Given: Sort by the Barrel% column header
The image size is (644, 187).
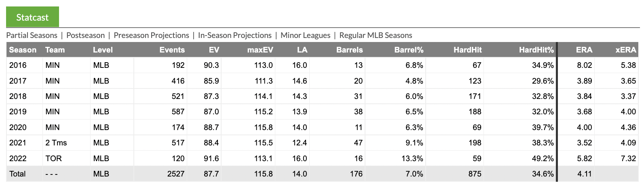Looking at the screenshot, I should 409,50.
